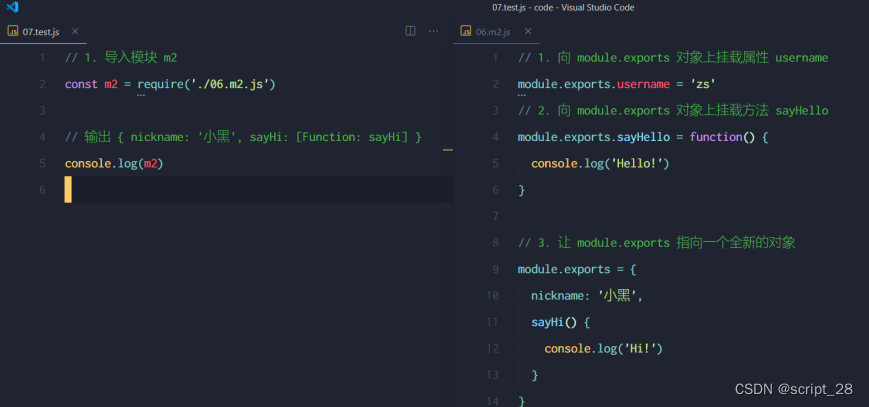Switch to the 07.test.js tab
Image resolution: width=869 pixels, height=407 pixels.
(44, 32)
